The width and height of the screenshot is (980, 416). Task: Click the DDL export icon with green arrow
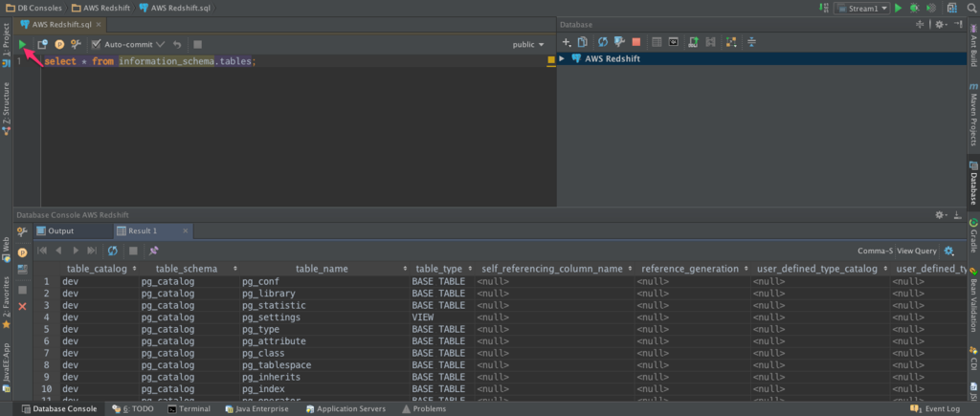coord(693,42)
